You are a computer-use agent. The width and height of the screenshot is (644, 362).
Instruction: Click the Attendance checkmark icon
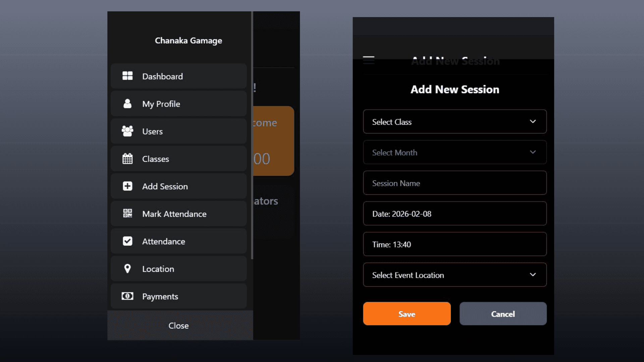pos(127,241)
